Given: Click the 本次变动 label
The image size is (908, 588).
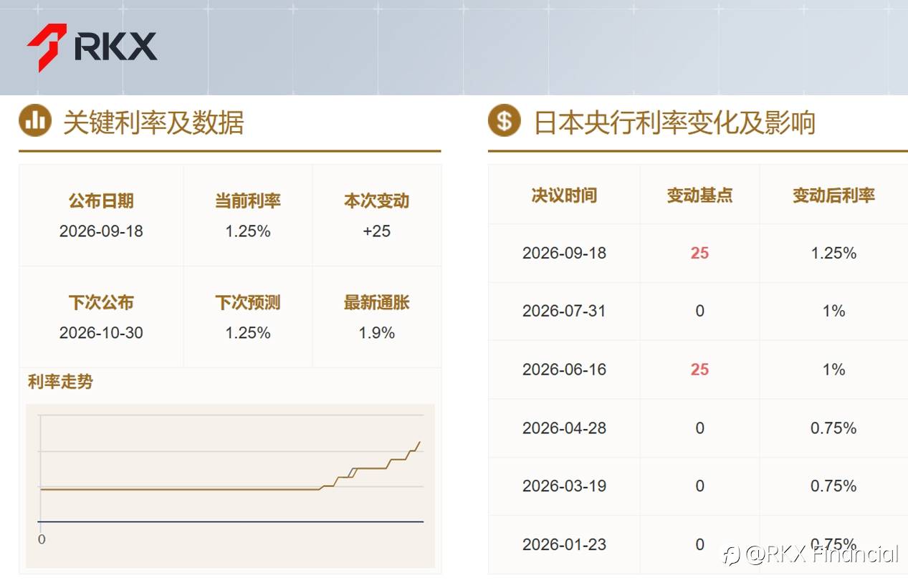Looking at the screenshot, I should tap(377, 201).
